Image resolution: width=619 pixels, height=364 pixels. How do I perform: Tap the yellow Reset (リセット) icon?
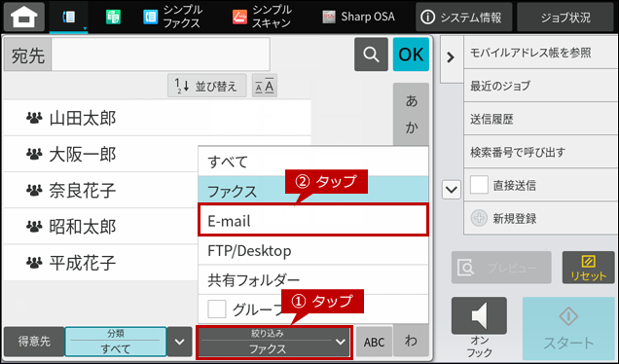(x=588, y=268)
